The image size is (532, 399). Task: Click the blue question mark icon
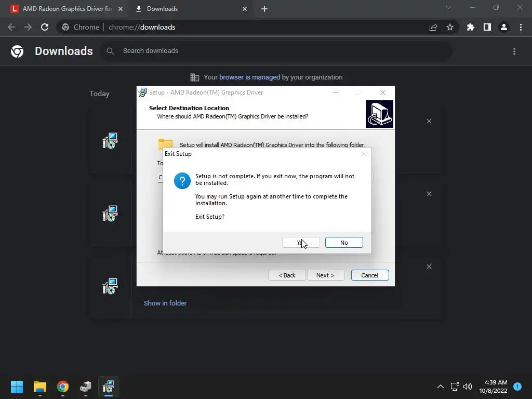tap(182, 181)
